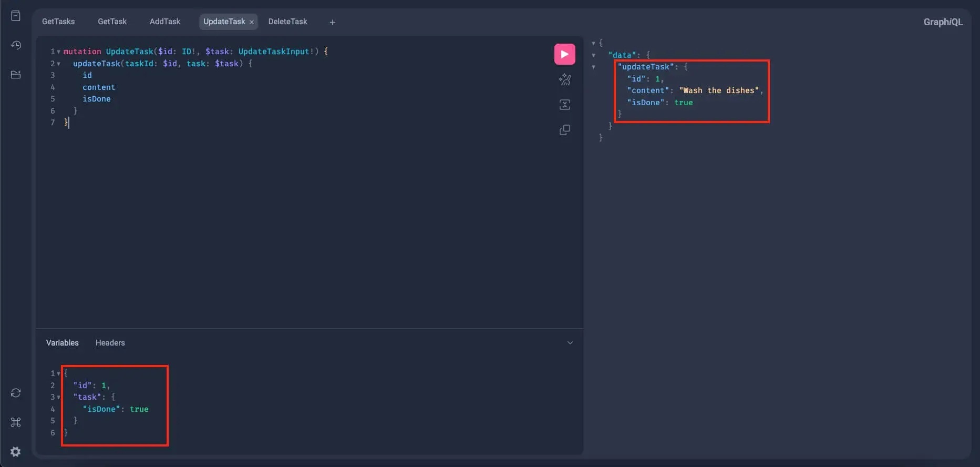Collapse the "data" object in response
Image resolution: width=980 pixels, height=467 pixels.
(594, 55)
